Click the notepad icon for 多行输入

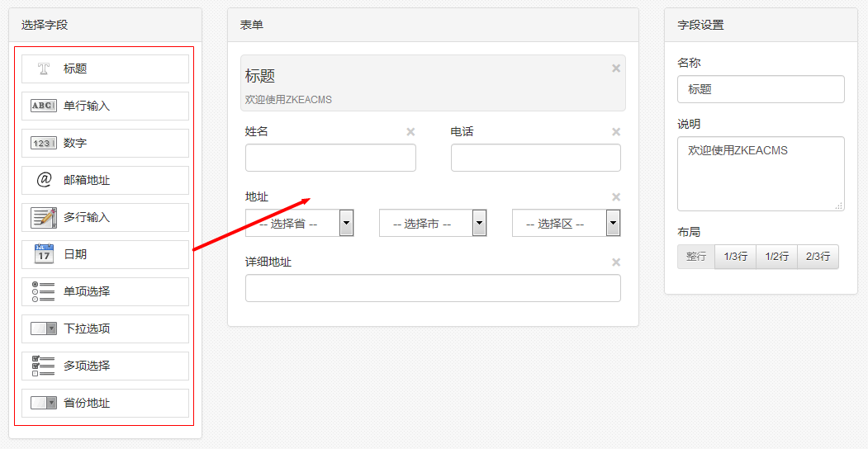[x=44, y=217]
